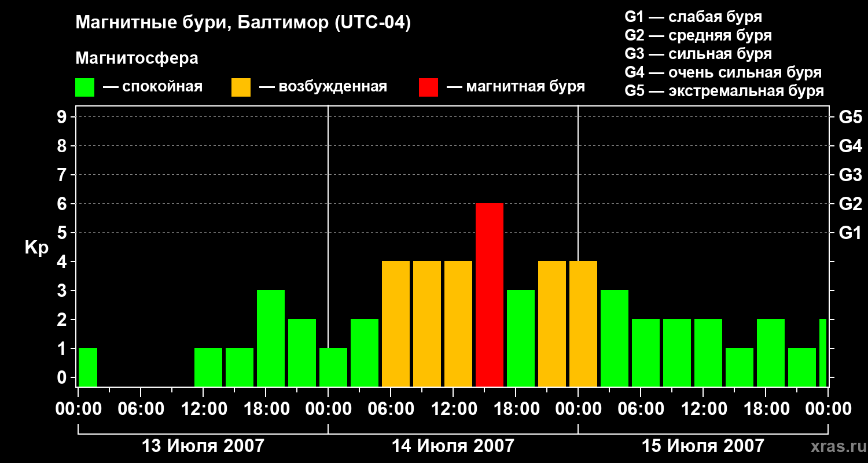Click the 'G1' label on the right axis
The image size is (868, 463).
coord(851,233)
